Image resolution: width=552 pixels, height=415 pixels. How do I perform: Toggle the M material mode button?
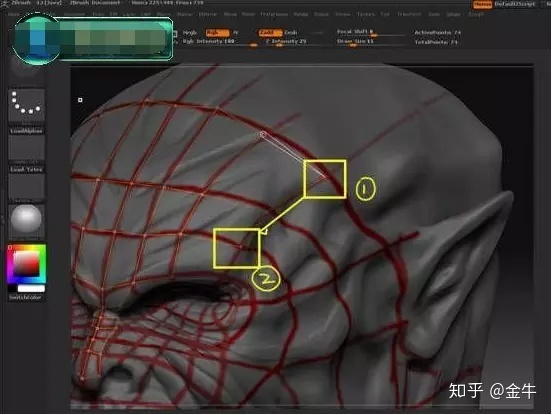236,33
